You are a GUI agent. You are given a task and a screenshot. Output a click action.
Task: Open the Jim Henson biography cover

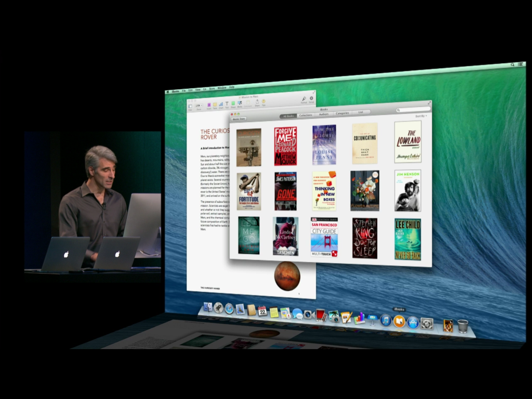tap(408, 190)
